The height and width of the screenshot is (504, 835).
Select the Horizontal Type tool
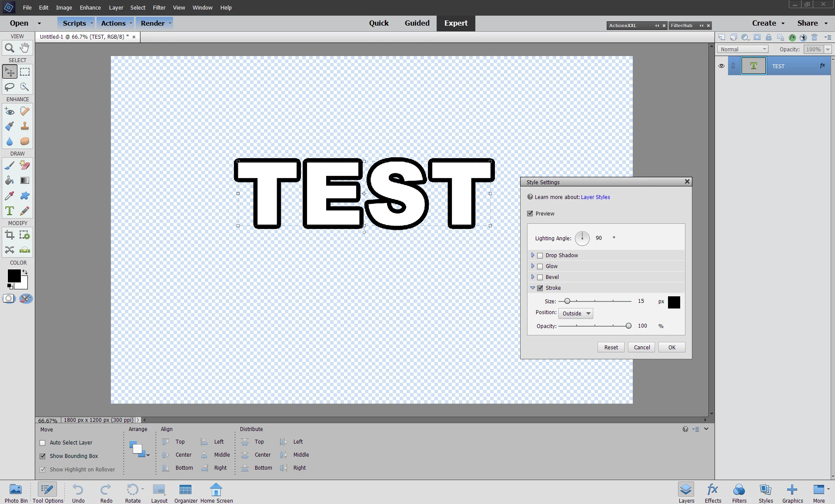9,211
